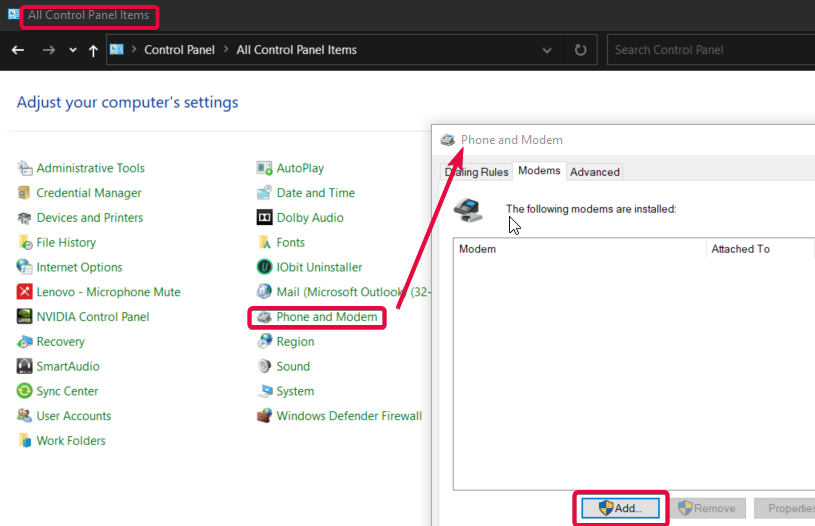Open the Region globe icon
Screen dimensions: 815x526
(265, 341)
